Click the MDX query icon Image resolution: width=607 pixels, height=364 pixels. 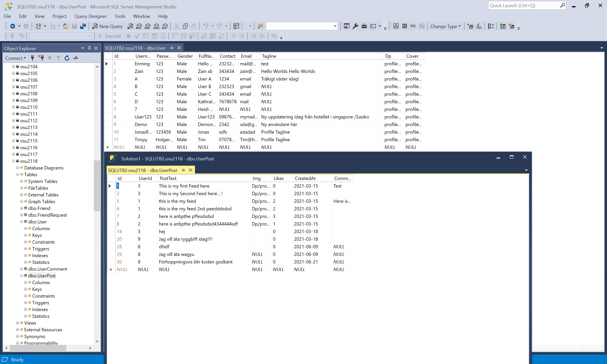pyautogui.click(x=139, y=26)
